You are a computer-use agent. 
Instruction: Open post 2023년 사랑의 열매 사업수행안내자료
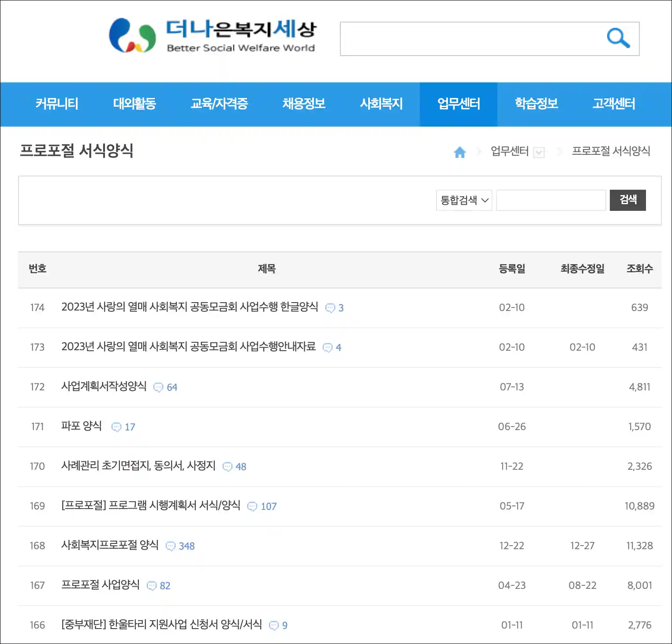click(x=189, y=347)
